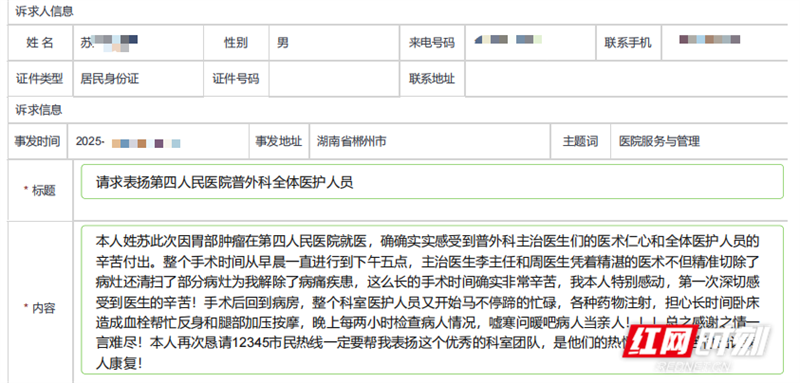Click the 证件类型 label
The width and height of the screenshot is (800, 383).
39,79
